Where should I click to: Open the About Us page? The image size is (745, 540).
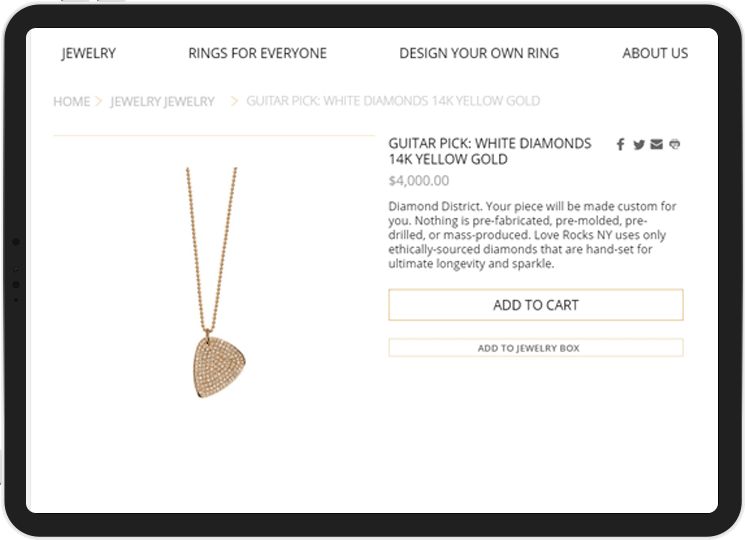click(x=655, y=53)
